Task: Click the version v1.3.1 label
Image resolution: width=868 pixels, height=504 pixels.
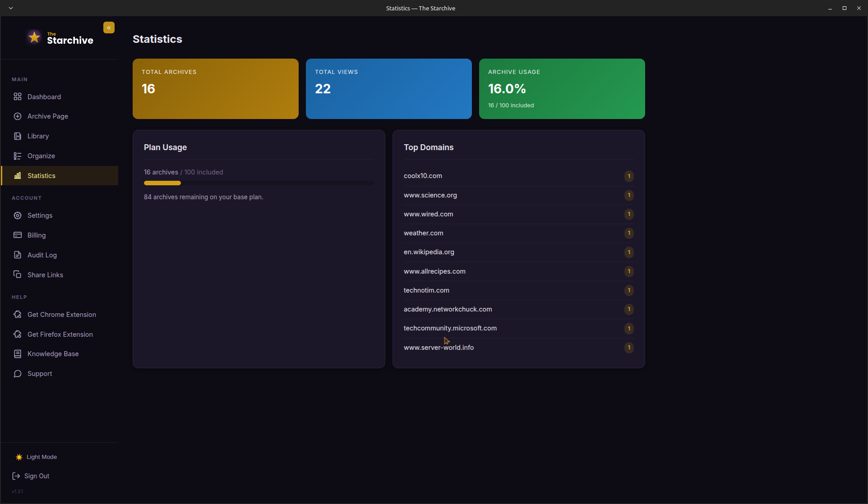Action: (18, 491)
